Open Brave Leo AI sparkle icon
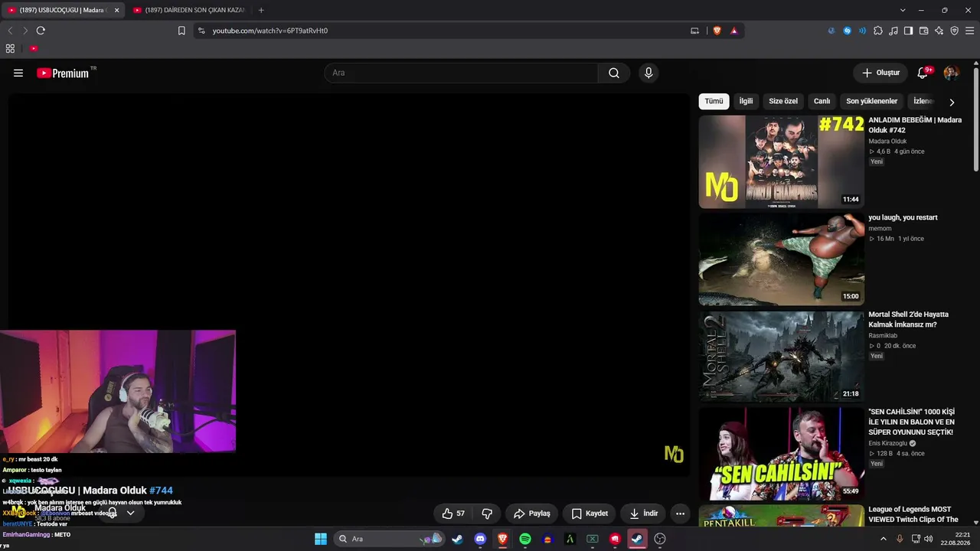Viewport: 980px width, 551px height. click(x=939, y=31)
